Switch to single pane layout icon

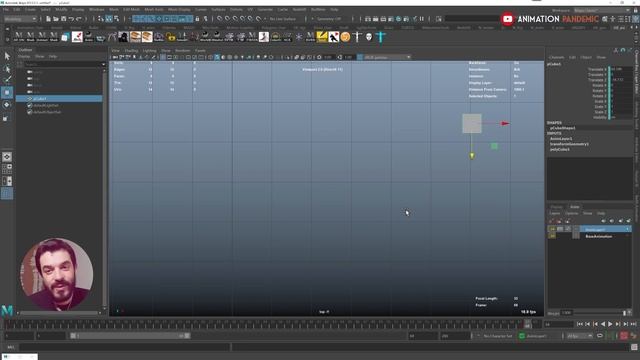tap(7, 157)
